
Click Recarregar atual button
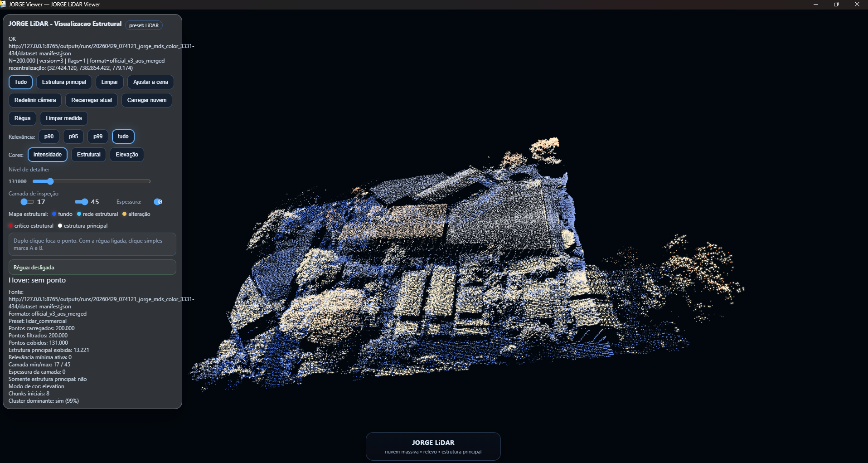pyautogui.click(x=92, y=100)
